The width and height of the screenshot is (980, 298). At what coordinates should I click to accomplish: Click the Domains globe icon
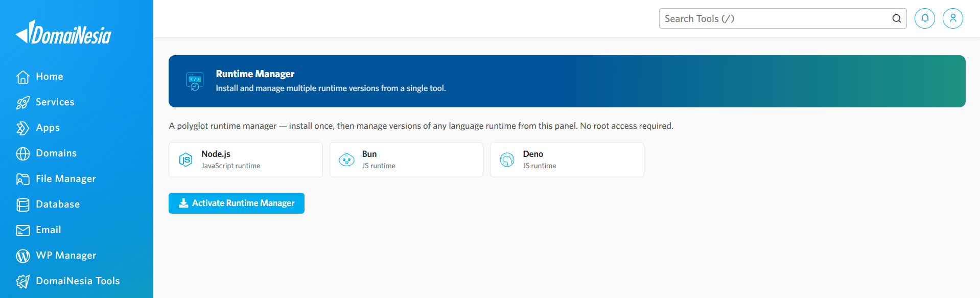[x=23, y=153]
